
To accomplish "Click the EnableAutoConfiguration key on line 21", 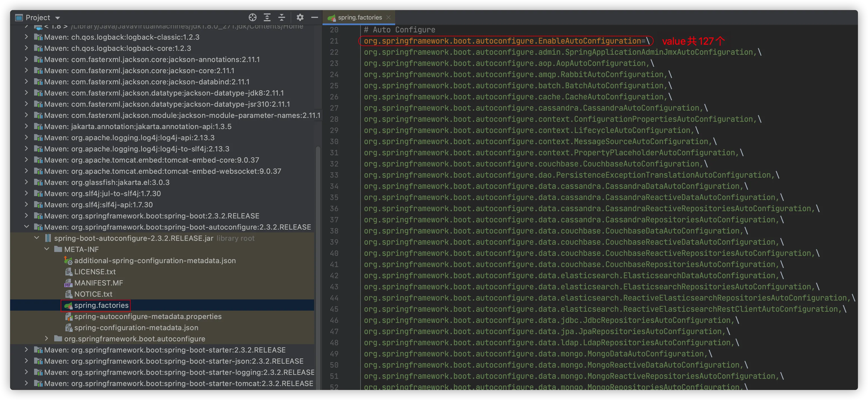I will point(502,41).
